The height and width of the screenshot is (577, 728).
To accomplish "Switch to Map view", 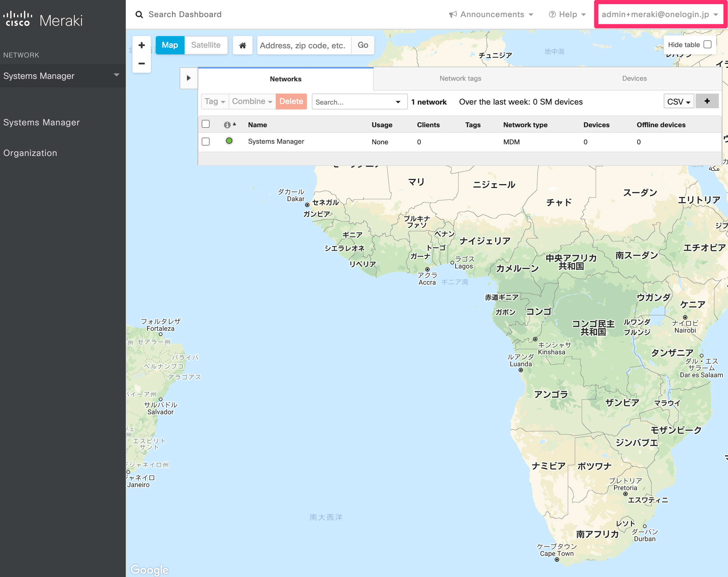I will [x=170, y=45].
